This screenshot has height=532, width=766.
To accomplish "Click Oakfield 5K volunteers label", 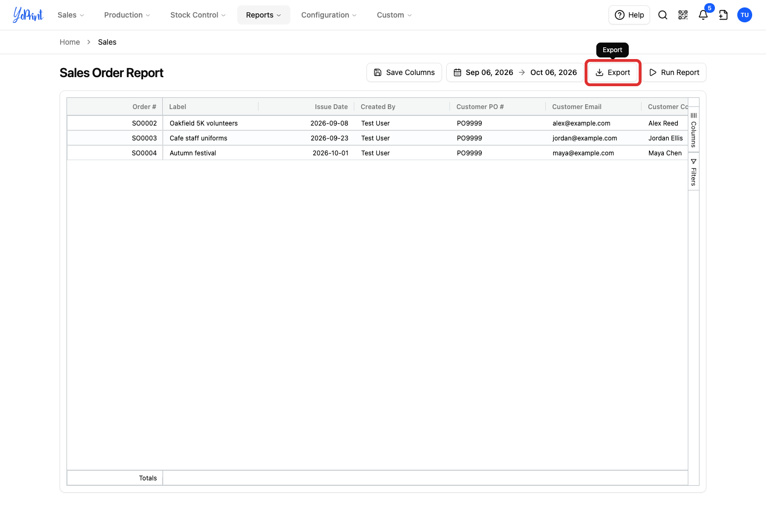I will coord(204,123).
